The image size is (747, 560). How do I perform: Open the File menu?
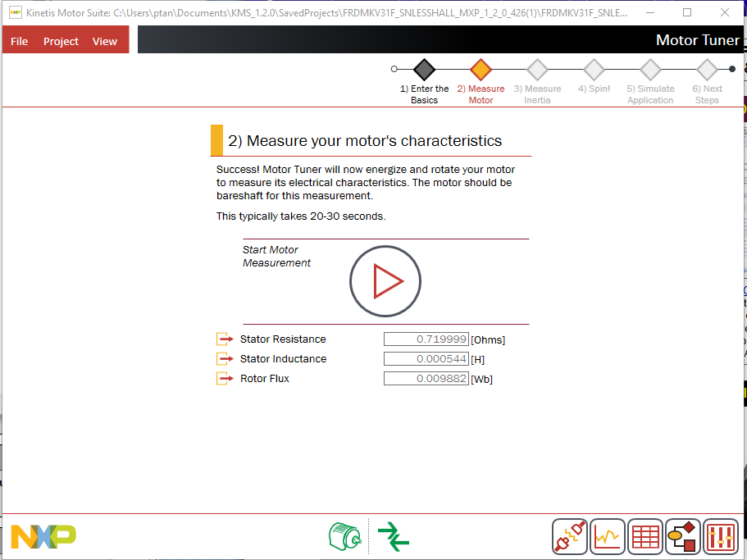click(19, 42)
